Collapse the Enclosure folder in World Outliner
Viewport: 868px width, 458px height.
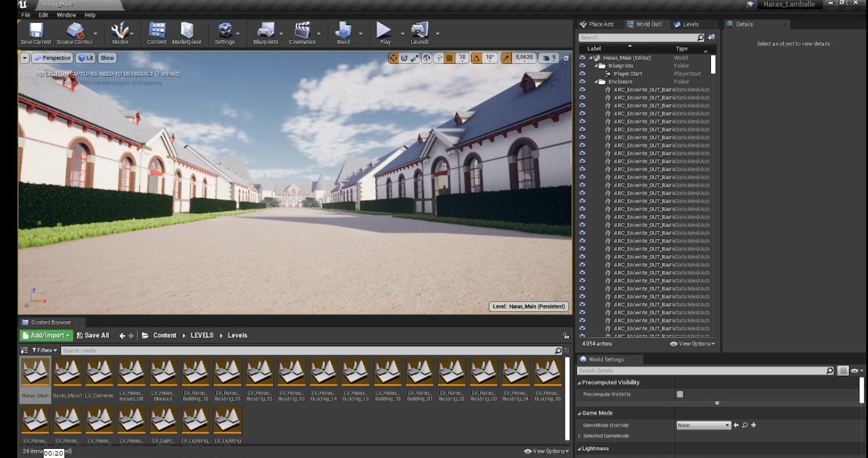pyautogui.click(x=596, y=82)
